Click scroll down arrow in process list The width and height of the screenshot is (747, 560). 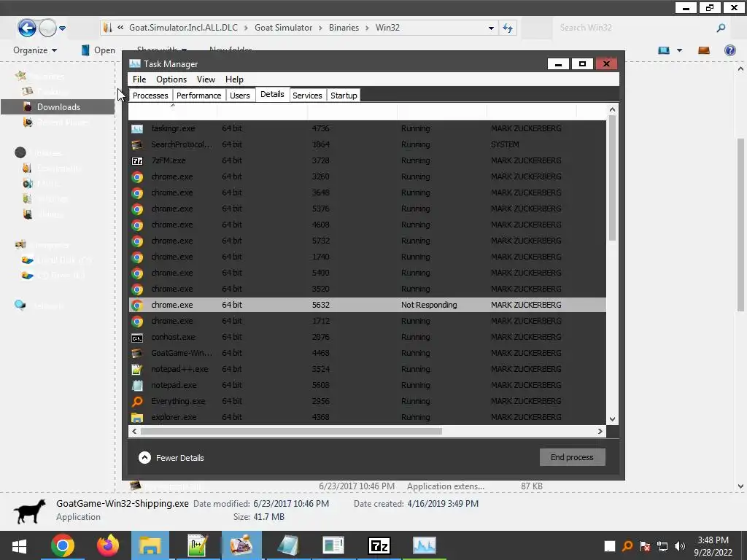click(612, 419)
